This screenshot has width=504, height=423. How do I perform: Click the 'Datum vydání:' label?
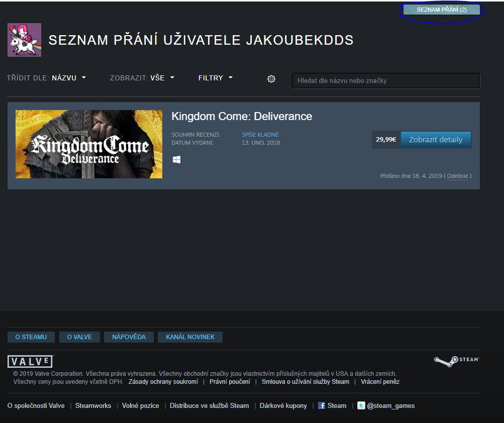pyautogui.click(x=192, y=143)
